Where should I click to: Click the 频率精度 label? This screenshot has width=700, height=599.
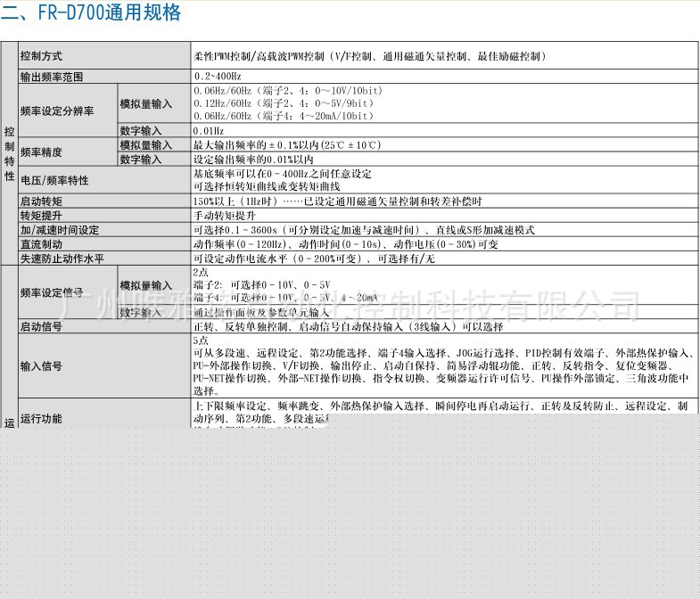coord(41,152)
